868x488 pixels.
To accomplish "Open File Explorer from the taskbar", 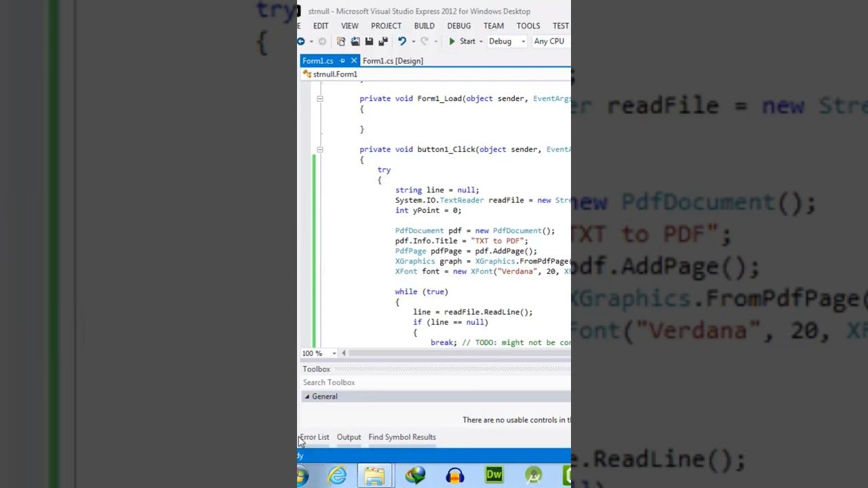I will click(374, 476).
